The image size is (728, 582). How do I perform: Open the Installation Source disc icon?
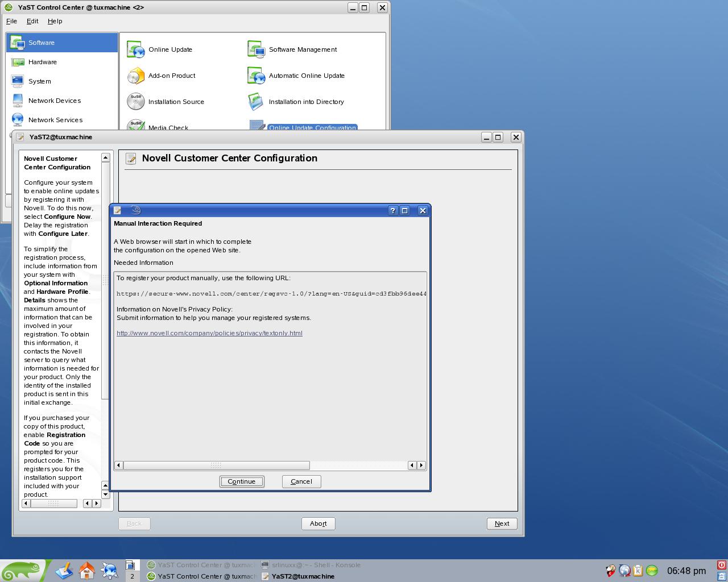(x=135, y=102)
